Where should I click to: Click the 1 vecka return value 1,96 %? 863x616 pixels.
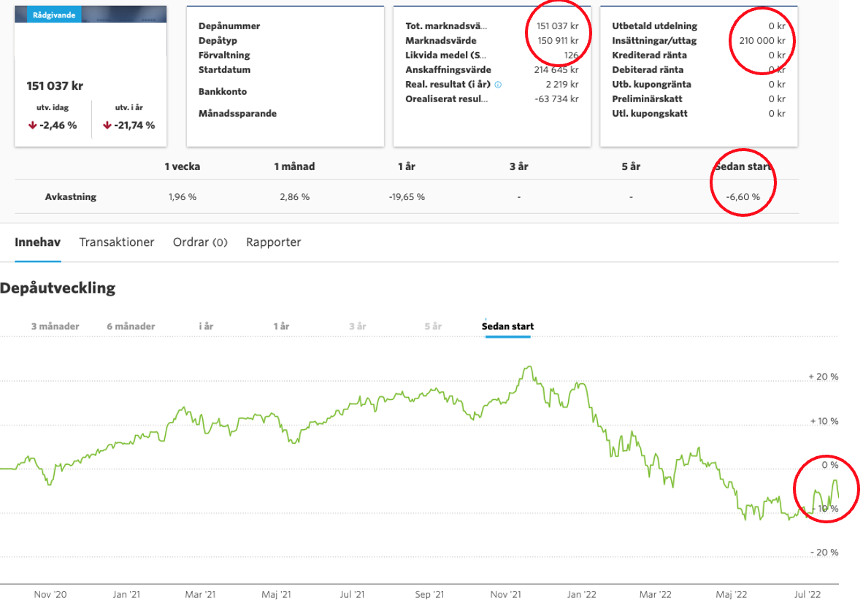[x=182, y=197]
